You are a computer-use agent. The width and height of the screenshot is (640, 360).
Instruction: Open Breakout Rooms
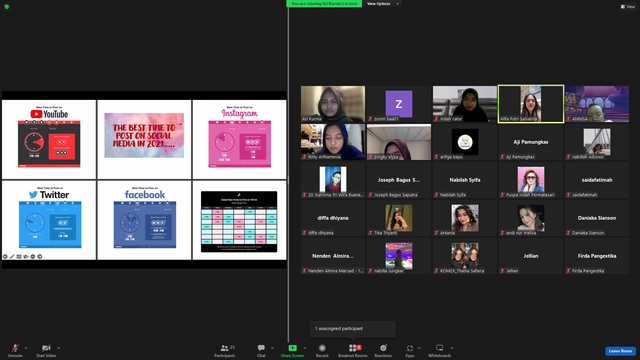tap(353, 350)
